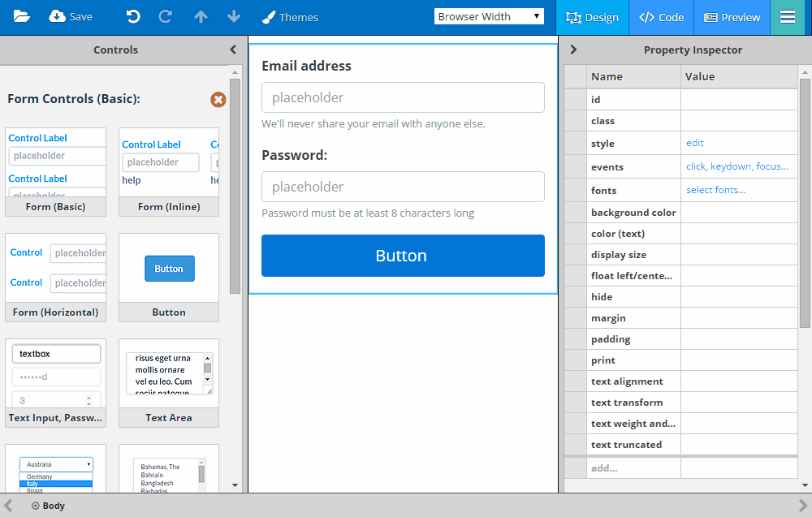Switch to the Preview tab
812x517 pixels.
pyautogui.click(x=732, y=17)
